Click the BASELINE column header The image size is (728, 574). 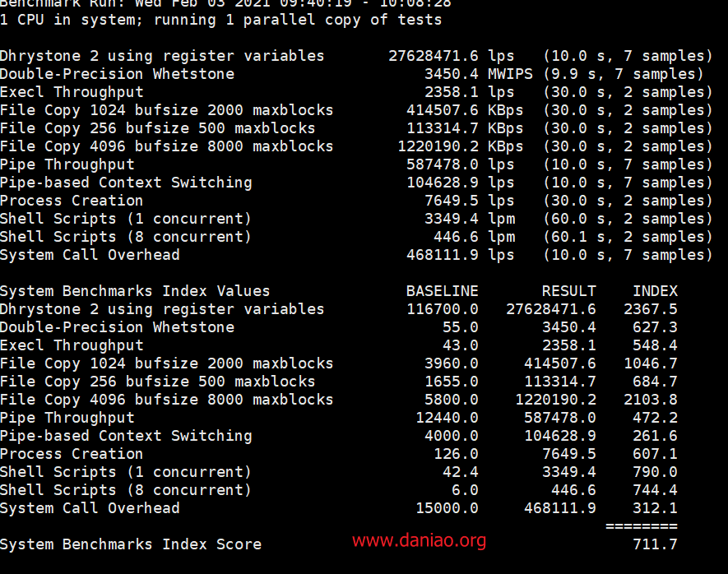point(442,291)
